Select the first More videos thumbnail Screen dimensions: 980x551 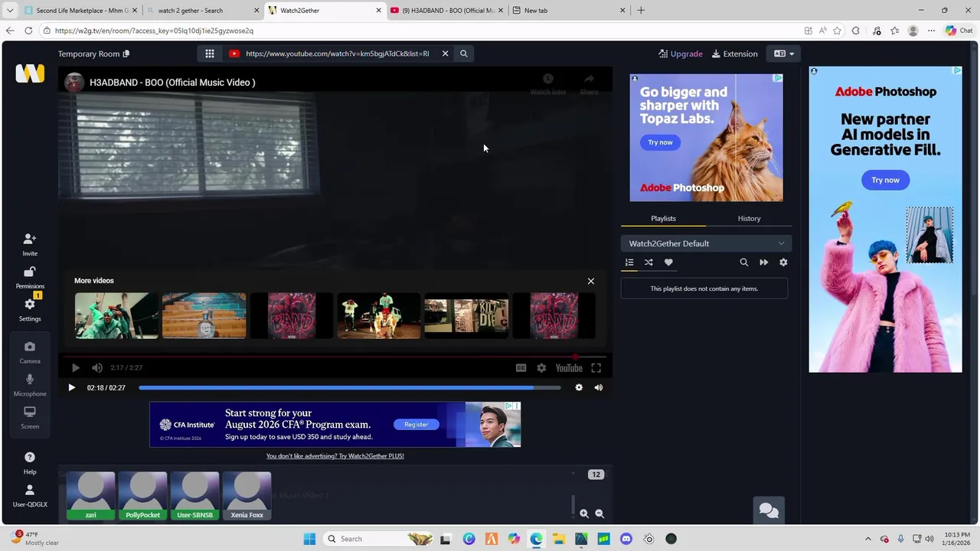[116, 315]
